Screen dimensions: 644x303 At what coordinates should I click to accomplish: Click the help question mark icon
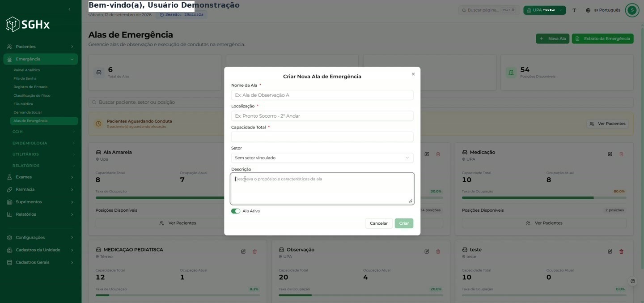pos(633,281)
